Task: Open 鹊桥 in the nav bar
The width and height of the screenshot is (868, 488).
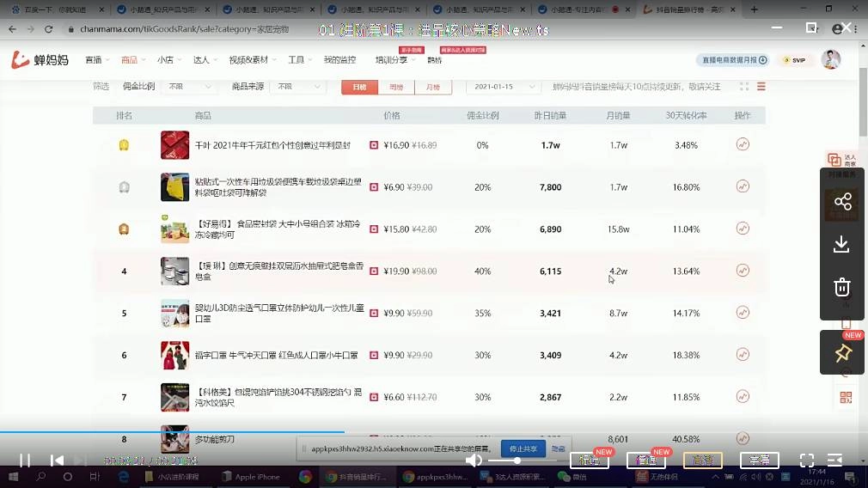Action: [x=435, y=60]
